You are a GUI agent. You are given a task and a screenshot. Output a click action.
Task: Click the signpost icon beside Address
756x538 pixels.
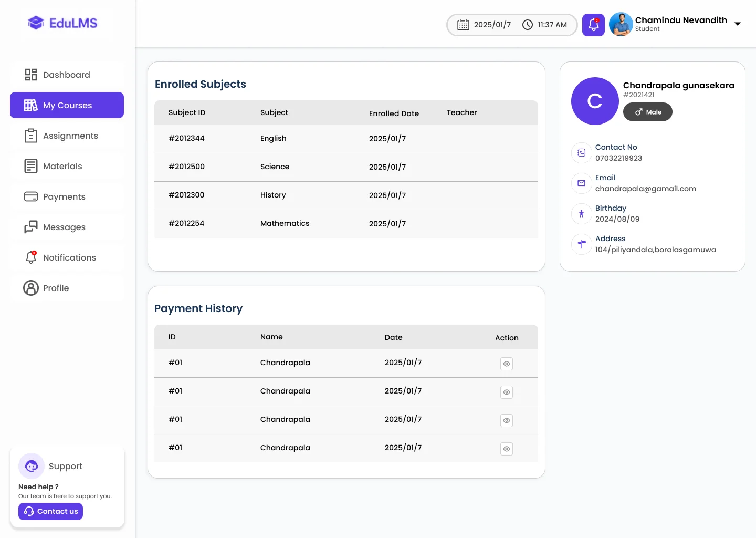pos(581,244)
